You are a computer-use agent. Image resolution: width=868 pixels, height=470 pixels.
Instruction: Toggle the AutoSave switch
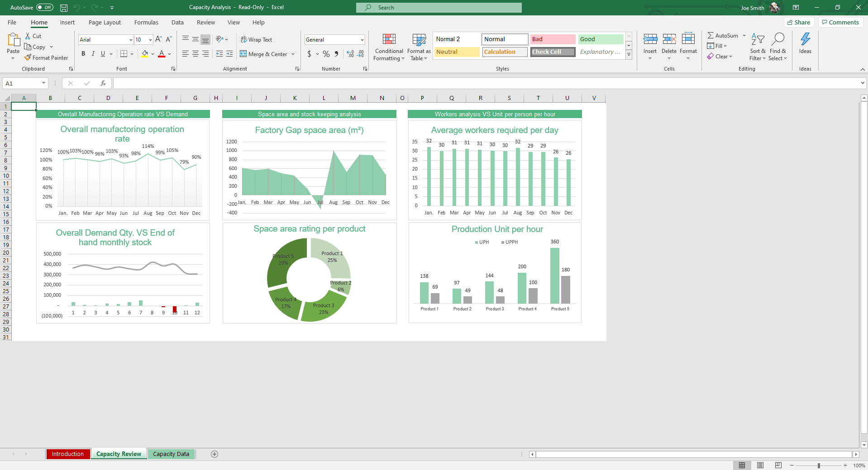tap(44, 8)
